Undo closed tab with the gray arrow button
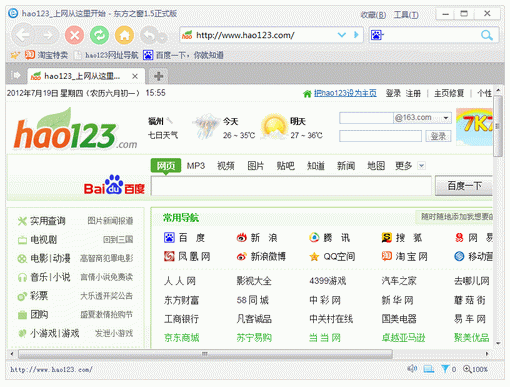The height and width of the screenshot is (387, 510). (x=150, y=35)
